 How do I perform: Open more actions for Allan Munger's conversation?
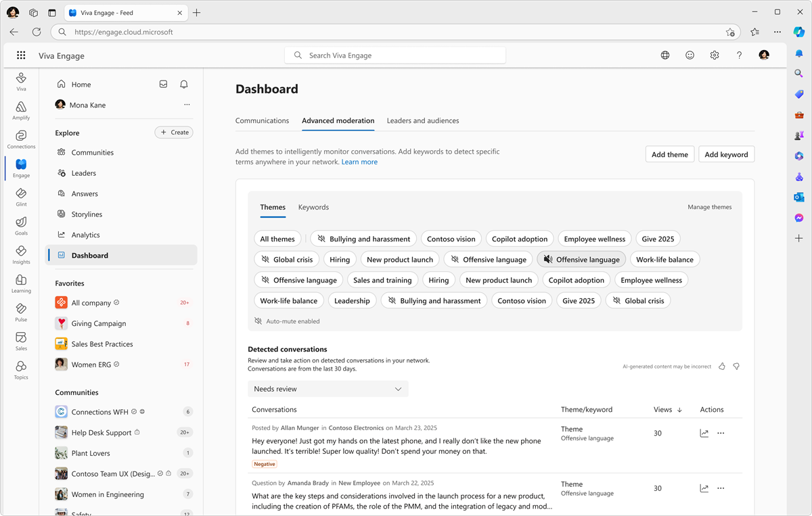[x=721, y=433]
